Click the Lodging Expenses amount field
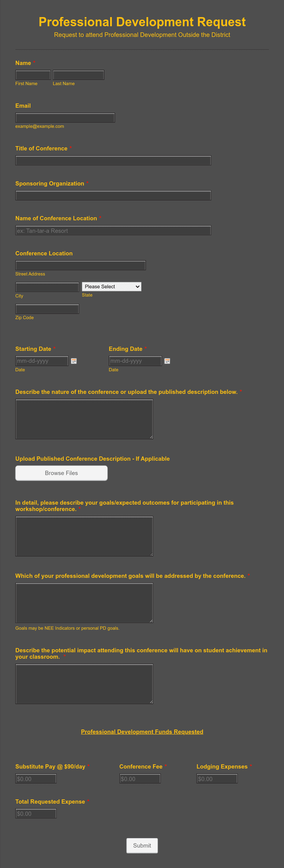 217,778
